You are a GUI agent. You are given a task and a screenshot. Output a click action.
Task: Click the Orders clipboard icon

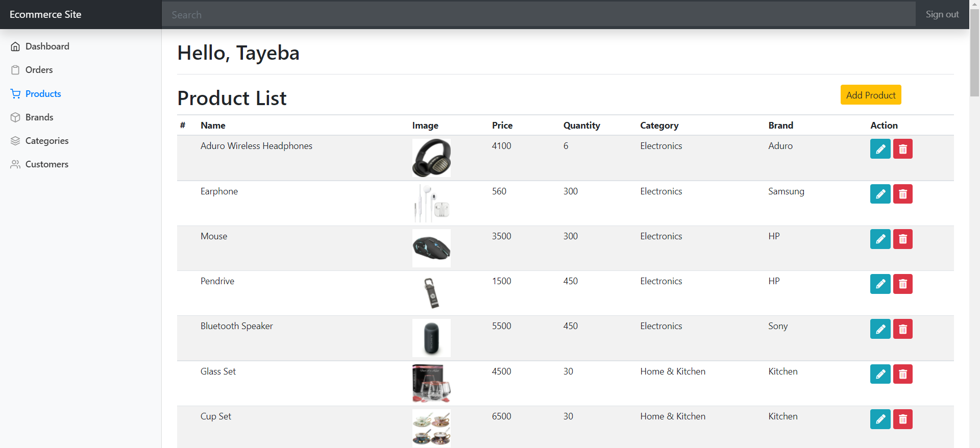point(16,69)
